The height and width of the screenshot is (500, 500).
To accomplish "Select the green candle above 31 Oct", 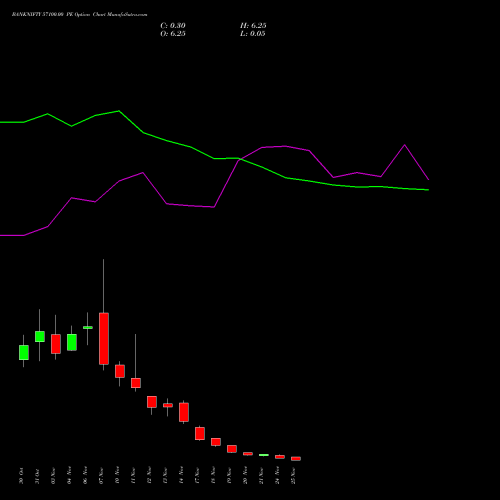I will tap(40, 336).
